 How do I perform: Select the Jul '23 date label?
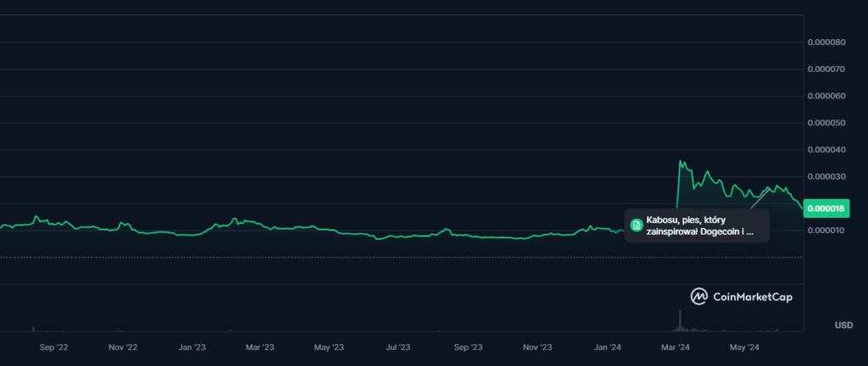398,347
